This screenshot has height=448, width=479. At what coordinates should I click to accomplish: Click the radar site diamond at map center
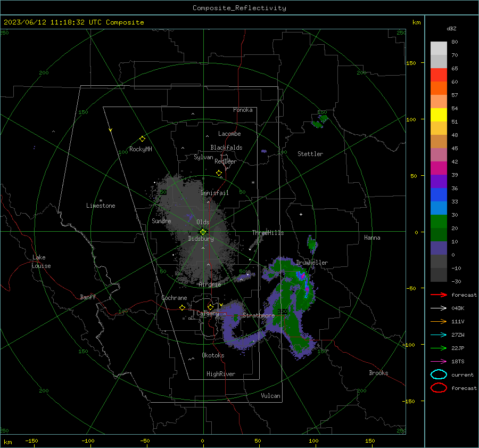click(203, 232)
